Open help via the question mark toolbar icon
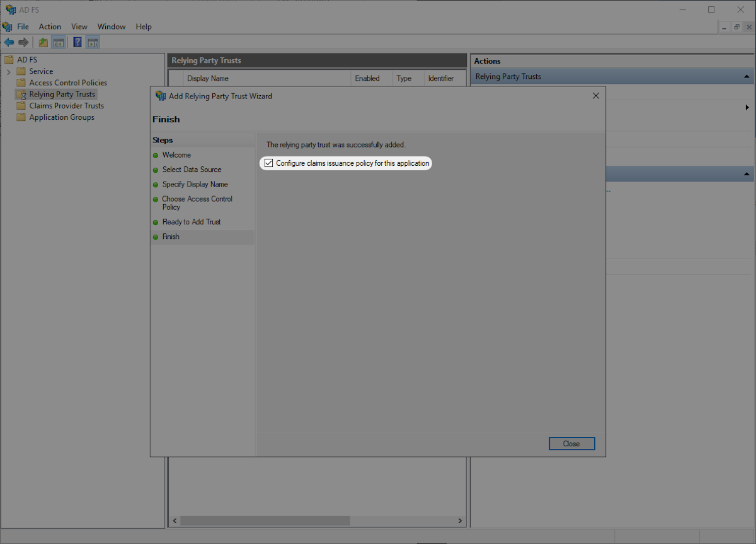Viewport: 756px width, 544px height. click(77, 42)
